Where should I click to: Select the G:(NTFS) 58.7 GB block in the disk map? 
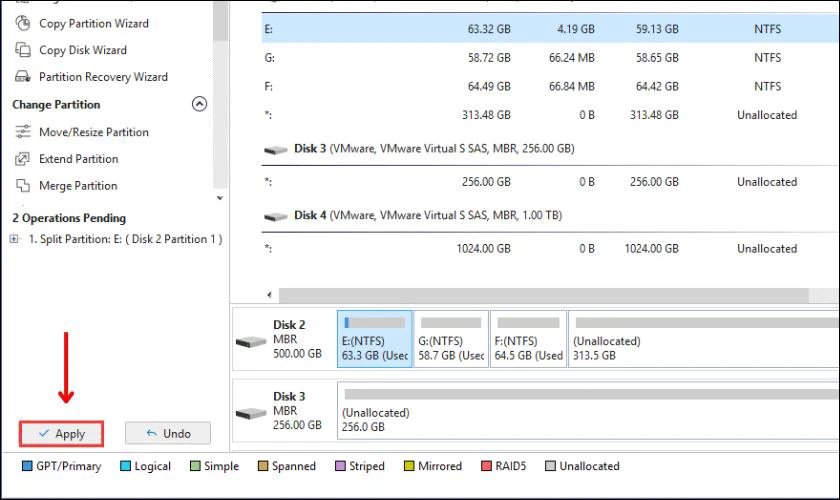[451, 339]
